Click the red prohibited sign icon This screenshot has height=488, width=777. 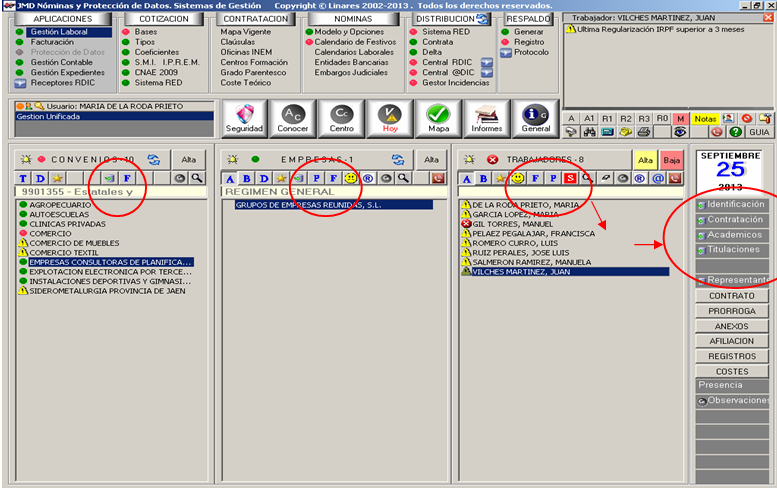(747, 119)
